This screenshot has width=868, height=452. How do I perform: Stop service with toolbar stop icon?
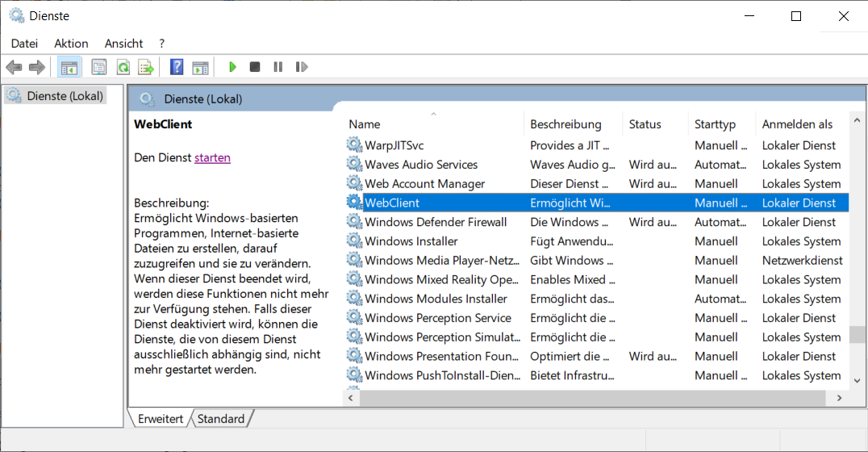pos(255,67)
